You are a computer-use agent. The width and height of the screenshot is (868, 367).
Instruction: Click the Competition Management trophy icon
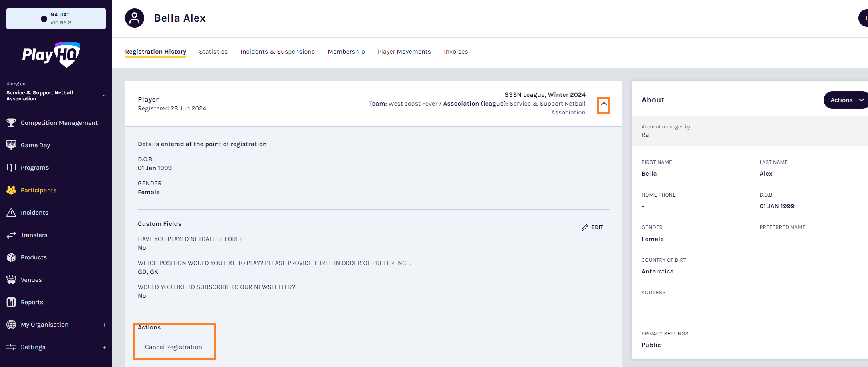(x=11, y=123)
